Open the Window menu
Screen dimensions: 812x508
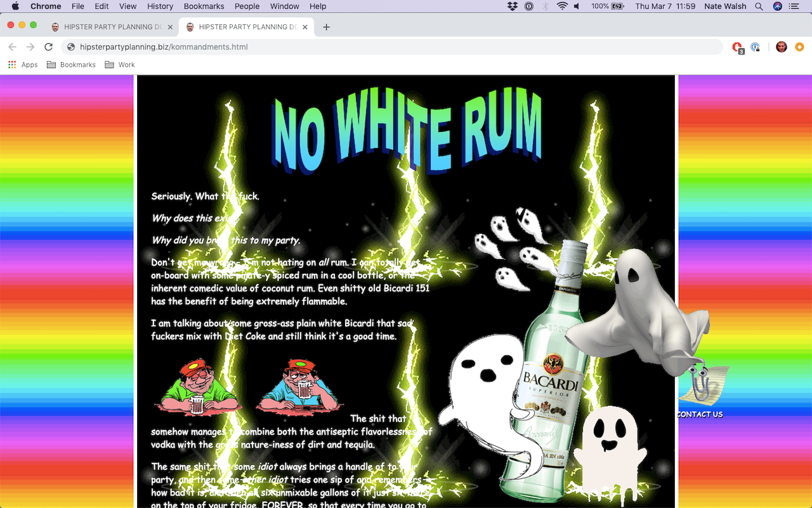tap(285, 6)
